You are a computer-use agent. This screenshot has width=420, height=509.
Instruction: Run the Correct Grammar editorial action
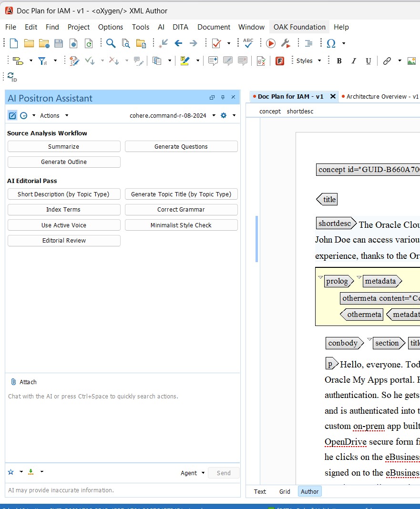click(x=181, y=209)
